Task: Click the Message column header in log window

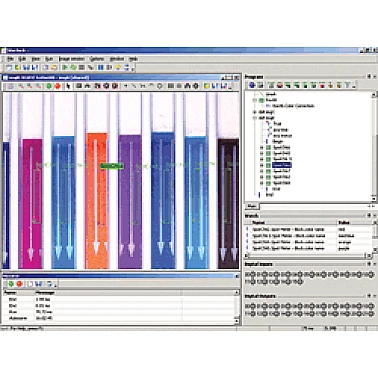Action: pos(108,292)
